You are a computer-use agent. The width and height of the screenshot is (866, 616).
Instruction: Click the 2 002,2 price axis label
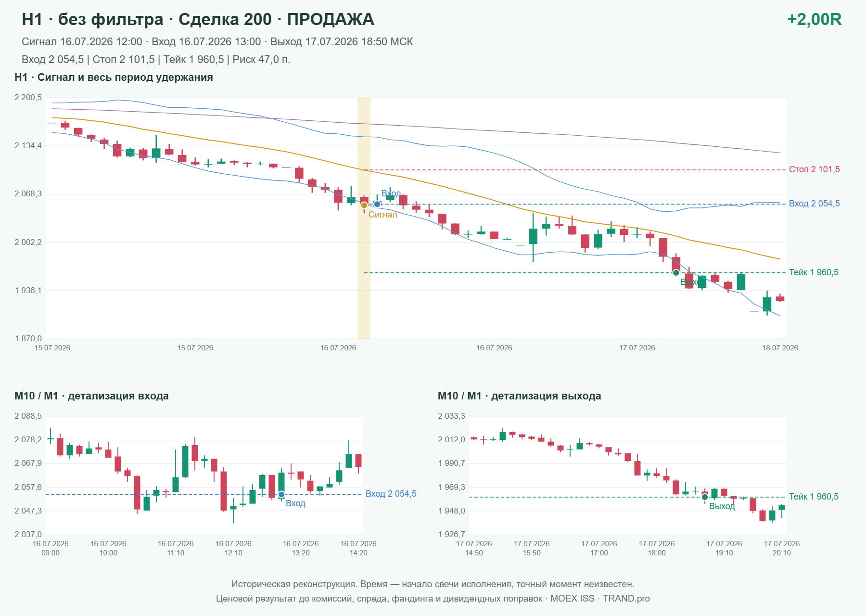(x=28, y=242)
